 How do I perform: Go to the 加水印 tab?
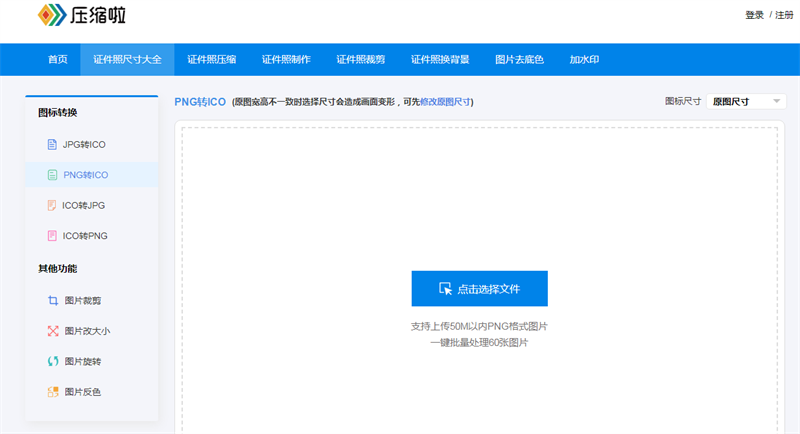point(584,60)
